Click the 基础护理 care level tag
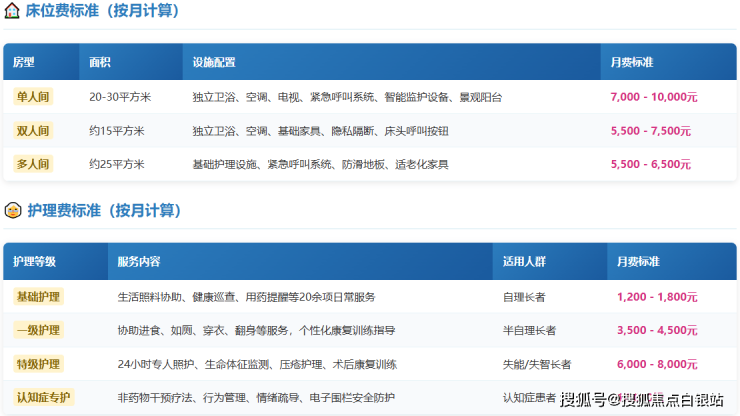740x416 pixels. click(x=38, y=297)
